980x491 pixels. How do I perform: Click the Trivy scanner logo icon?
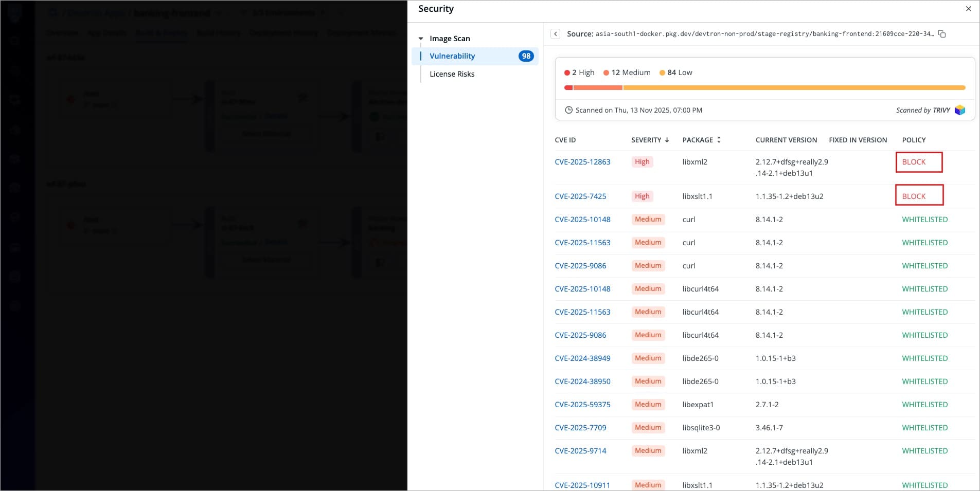(x=959, y=110)
